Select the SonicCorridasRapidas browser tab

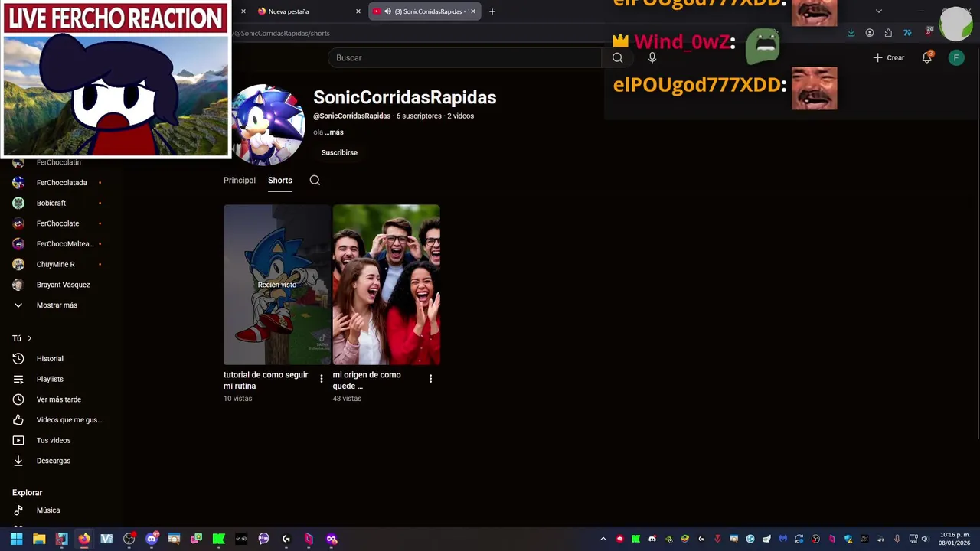point(425,11)
